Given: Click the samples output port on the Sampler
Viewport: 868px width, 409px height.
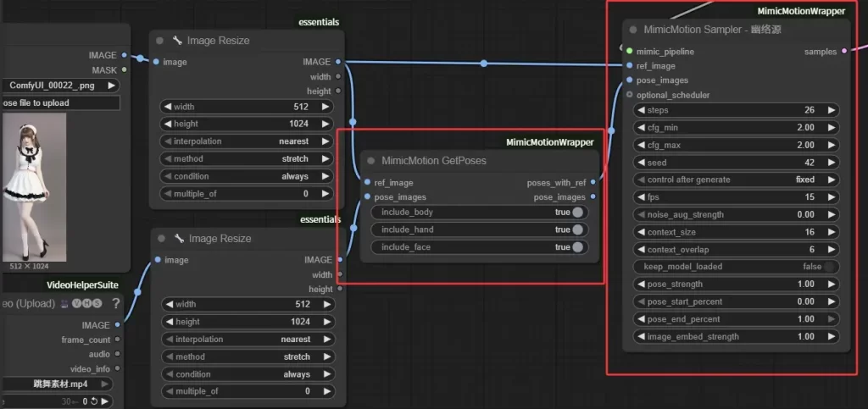Looking at the screenshot, I should 844,52.
